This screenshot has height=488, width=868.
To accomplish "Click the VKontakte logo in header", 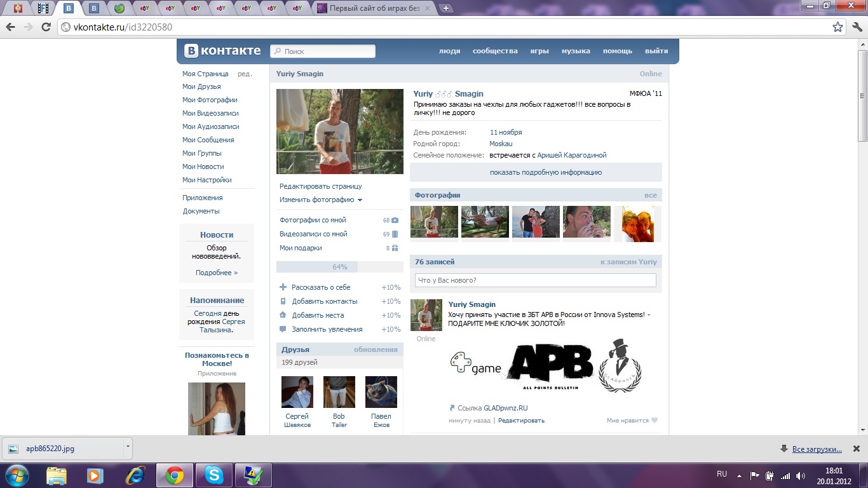I will pyautogui.click(x=222, y=51).
